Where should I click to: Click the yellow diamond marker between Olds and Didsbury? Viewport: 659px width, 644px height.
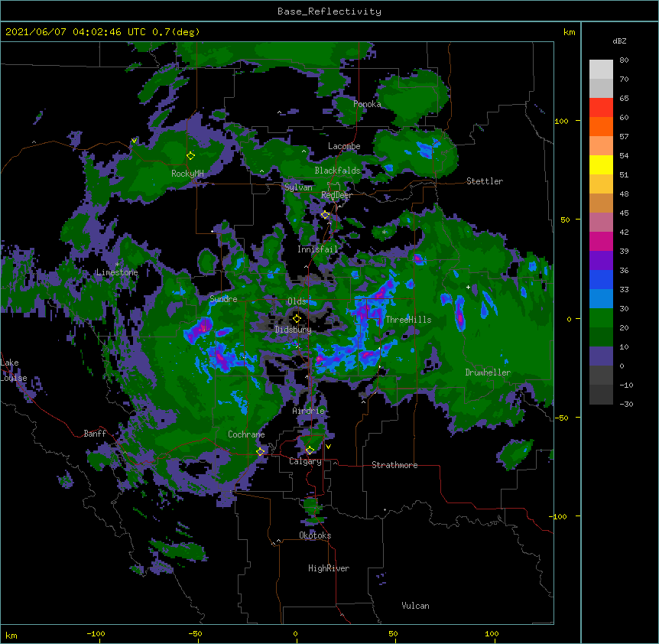point(297,318)
